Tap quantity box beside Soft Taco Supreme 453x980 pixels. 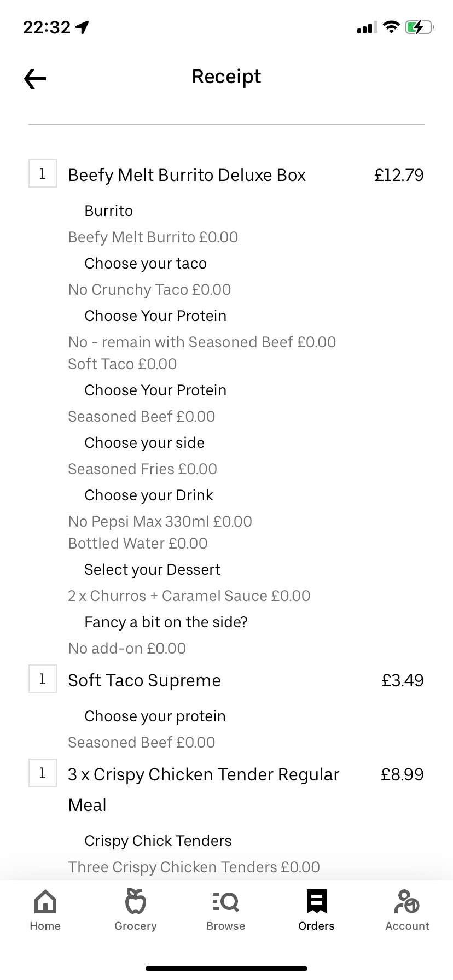43,679
